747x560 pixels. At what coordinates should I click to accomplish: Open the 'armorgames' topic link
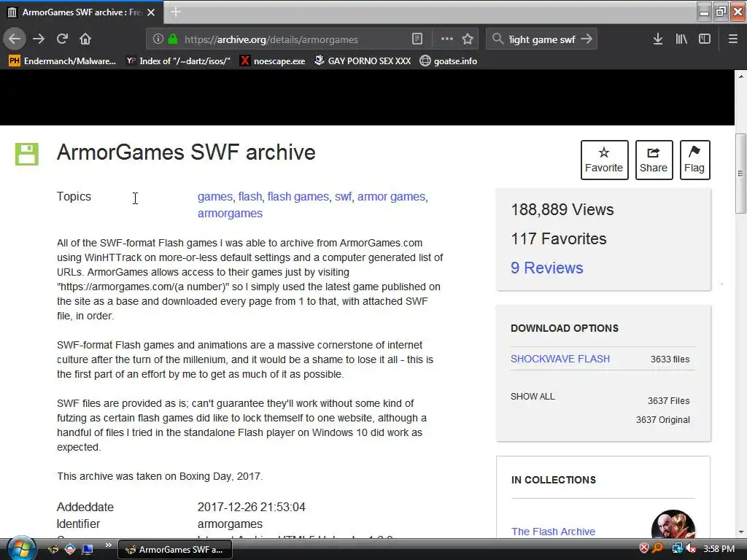coord(230,214)
